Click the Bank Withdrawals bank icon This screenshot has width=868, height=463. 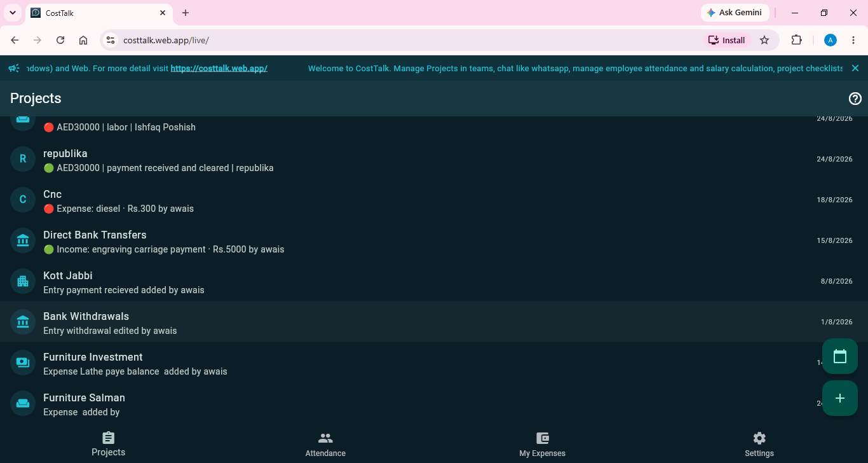(x=23, y=322)
